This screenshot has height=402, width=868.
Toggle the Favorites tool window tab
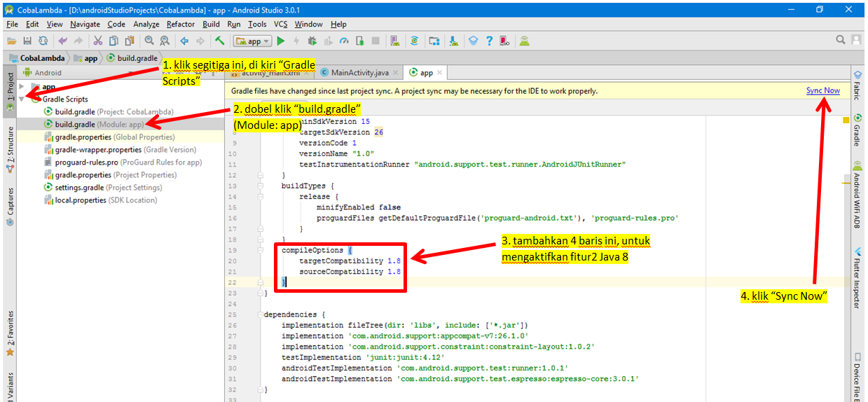click(x=9, y=333)
